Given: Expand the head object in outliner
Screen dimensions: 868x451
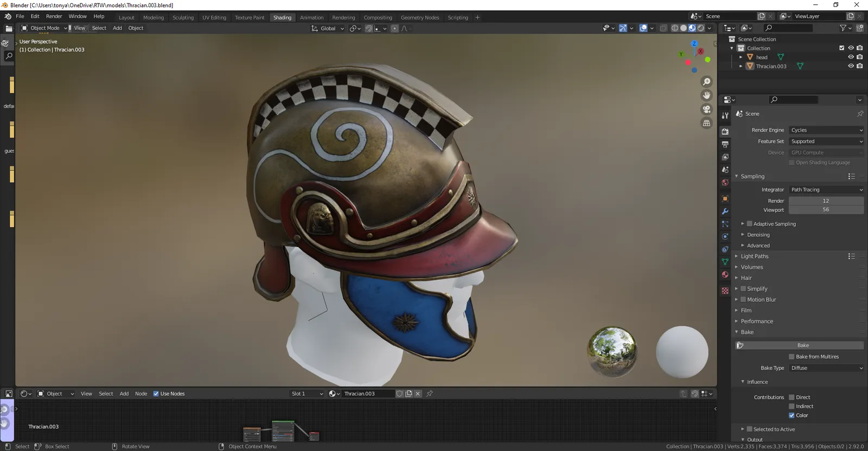Looking at the screenshot, I should click(x=741, y=57).
